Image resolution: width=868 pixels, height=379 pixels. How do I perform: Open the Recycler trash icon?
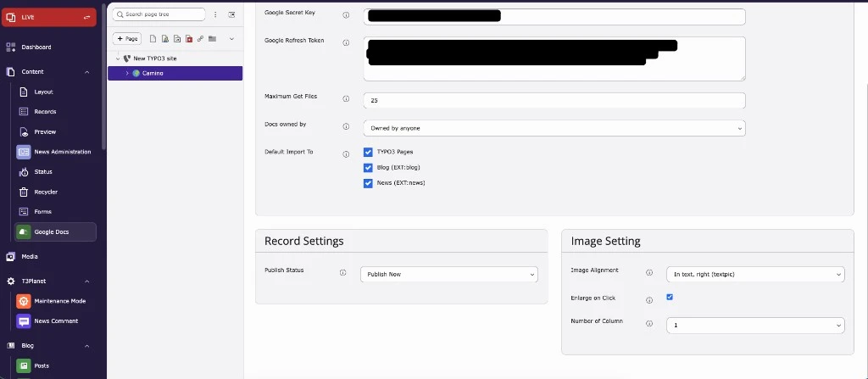point(24,192)
